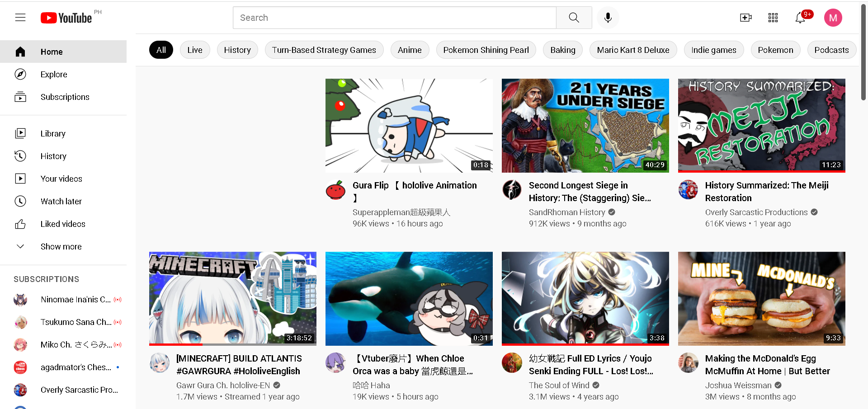Open the notifications bell

pyautogui.click(x=801, y=18)
